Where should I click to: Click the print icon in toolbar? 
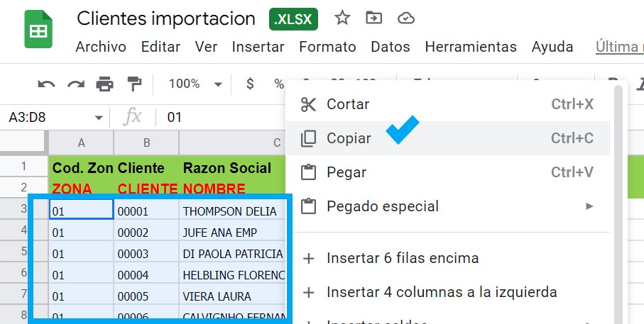pos(105,84)
